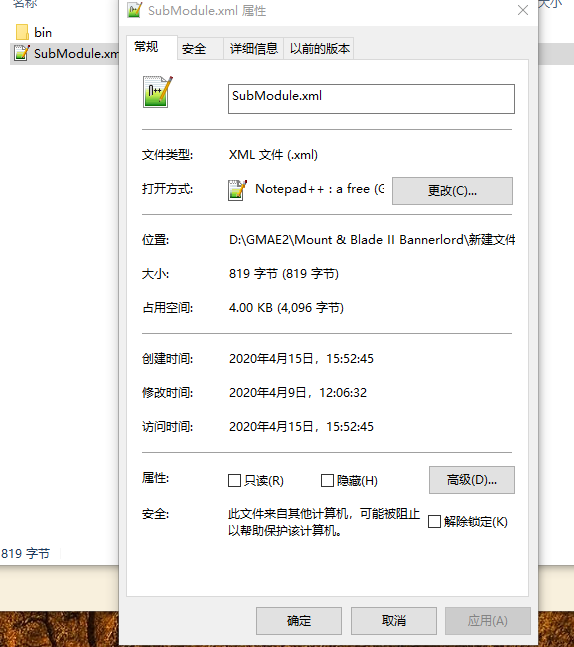Close the SubModule.xml properties dialog
The width and height of the screenshot is (574, 647).
pyautogui.click(x=523, y=10)
